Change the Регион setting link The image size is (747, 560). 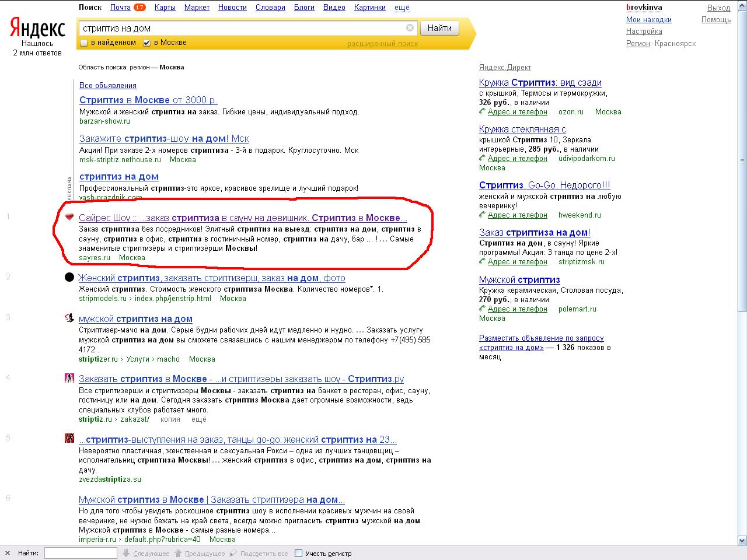638,43
